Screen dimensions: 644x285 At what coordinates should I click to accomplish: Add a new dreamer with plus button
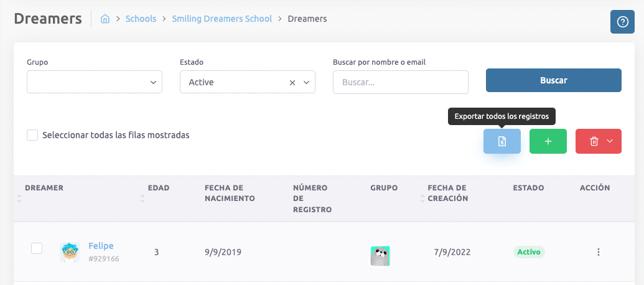[x=548, y=141]
